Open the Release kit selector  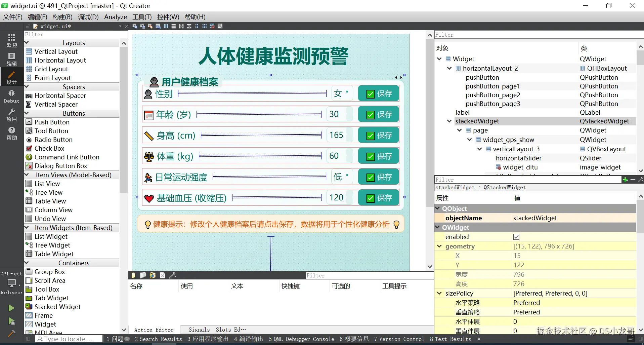[x=11, y=287]
